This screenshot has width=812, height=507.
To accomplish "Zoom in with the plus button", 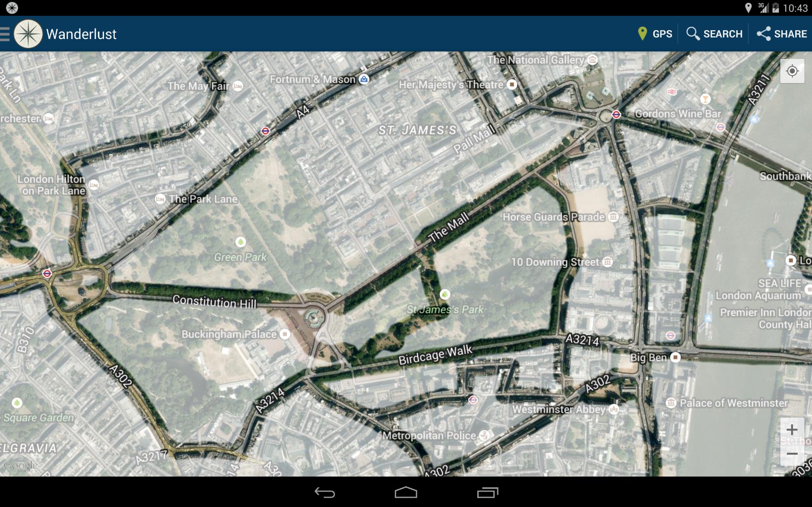I will (792, 429).
